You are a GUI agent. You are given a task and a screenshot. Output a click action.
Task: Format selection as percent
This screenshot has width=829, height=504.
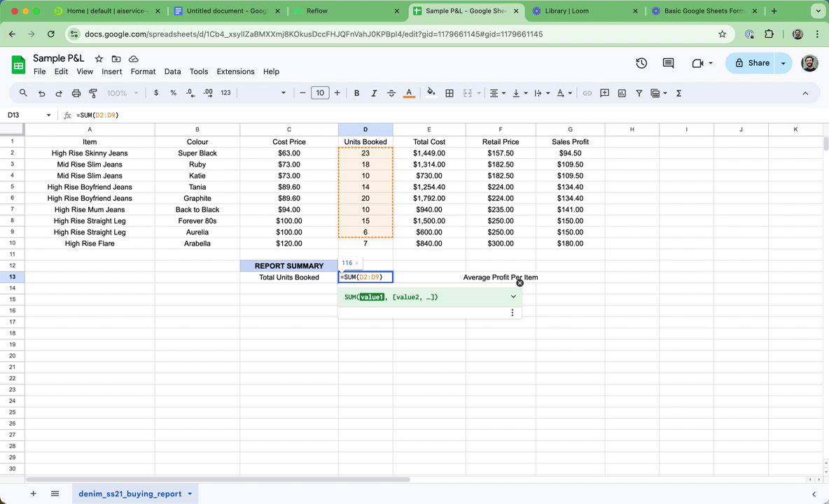(173, 92)
